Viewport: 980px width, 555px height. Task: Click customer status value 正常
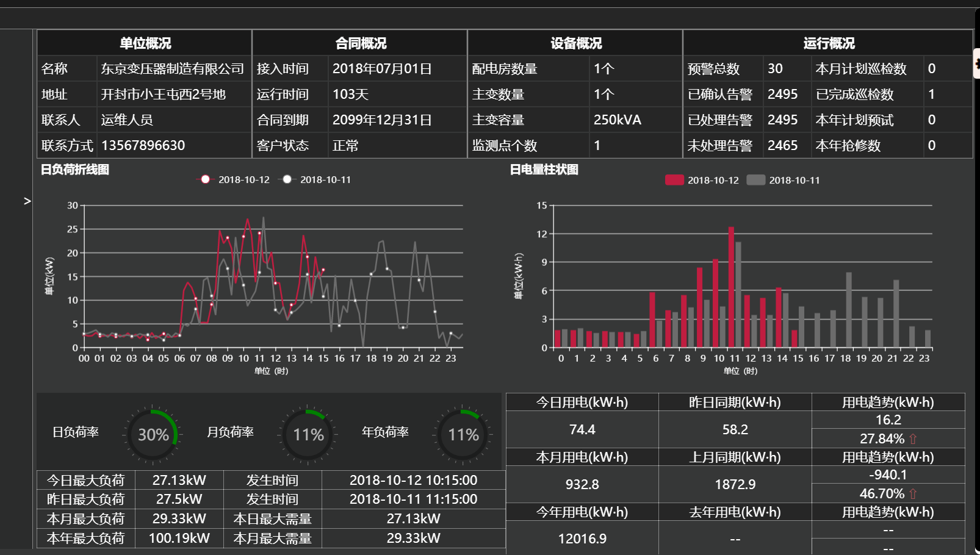tap(345, 146)
